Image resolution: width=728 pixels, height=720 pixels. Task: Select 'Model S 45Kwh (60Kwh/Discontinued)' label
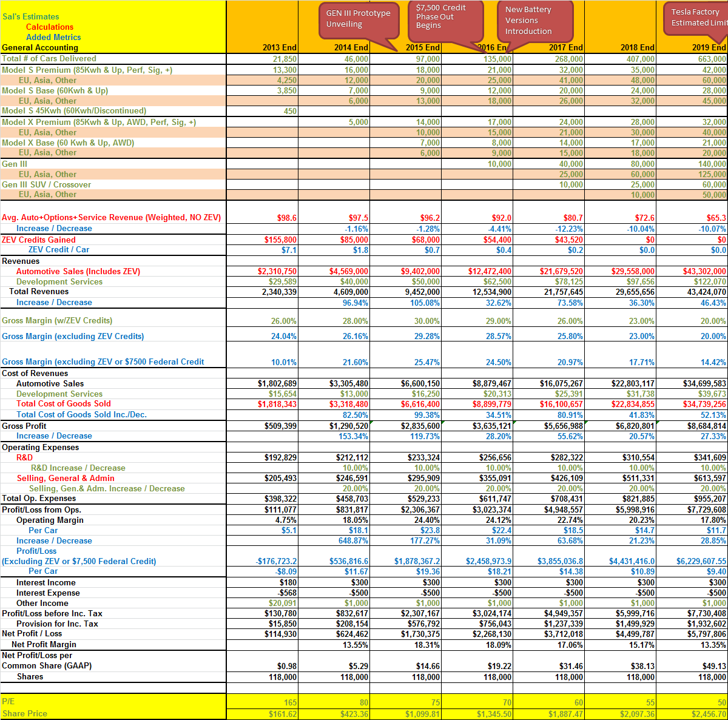tap(74, 110)
